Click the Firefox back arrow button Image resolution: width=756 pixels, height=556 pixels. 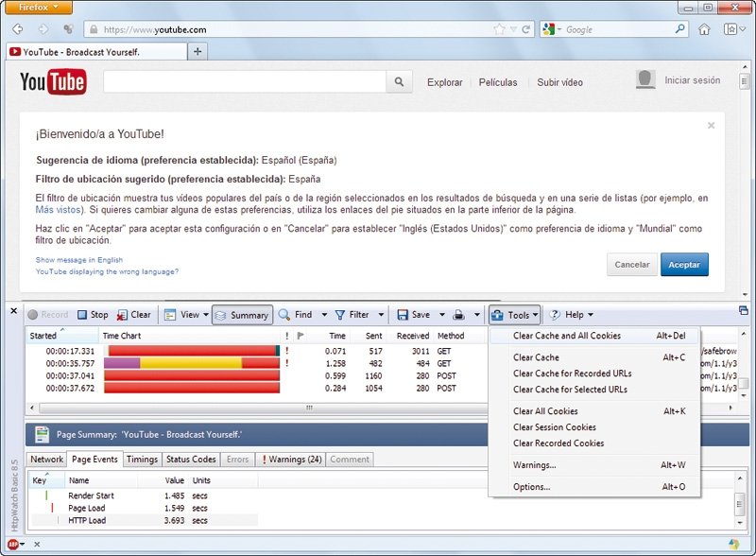18,29
